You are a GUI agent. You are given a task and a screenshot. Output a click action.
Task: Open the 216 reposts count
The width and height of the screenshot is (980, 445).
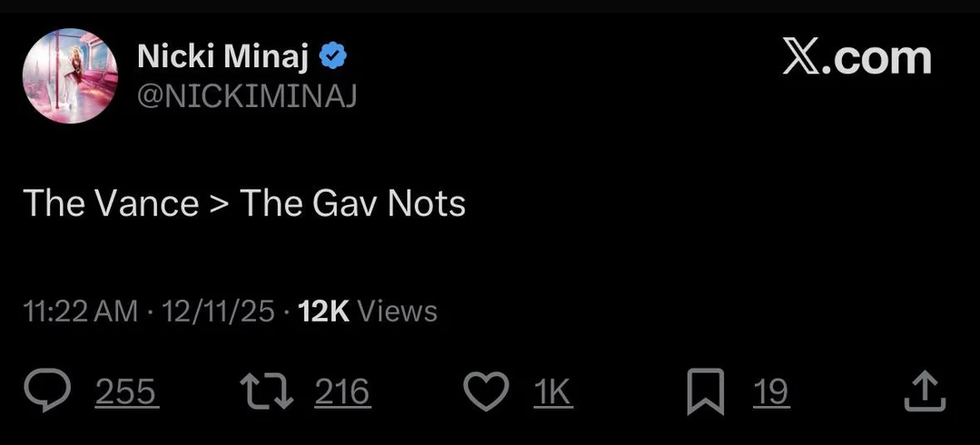pyautogui.click(x=342, y=392)
